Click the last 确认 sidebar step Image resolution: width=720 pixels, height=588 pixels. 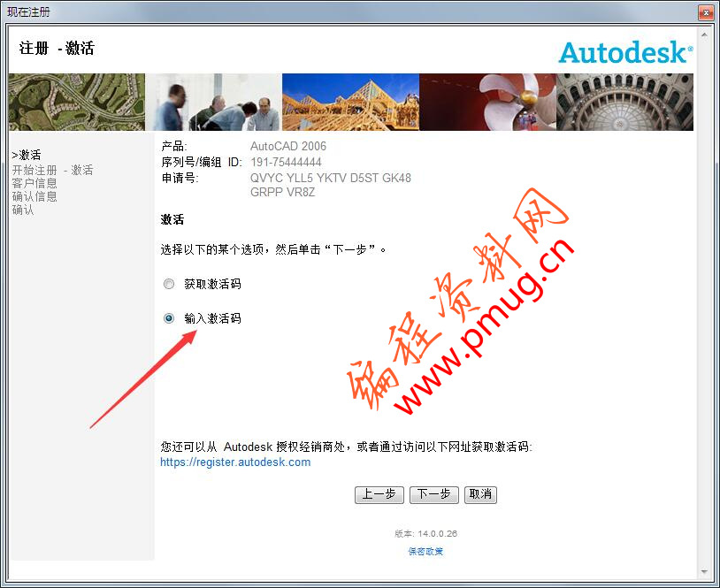22,210
